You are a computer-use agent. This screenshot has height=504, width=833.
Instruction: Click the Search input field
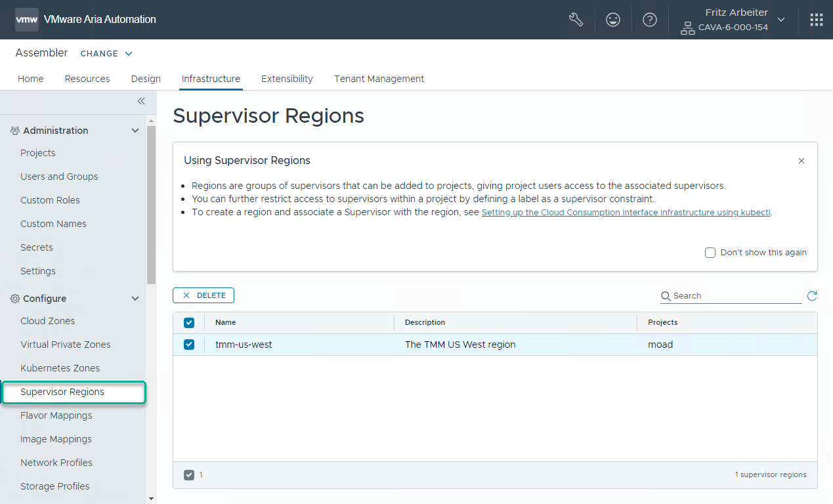737,296
